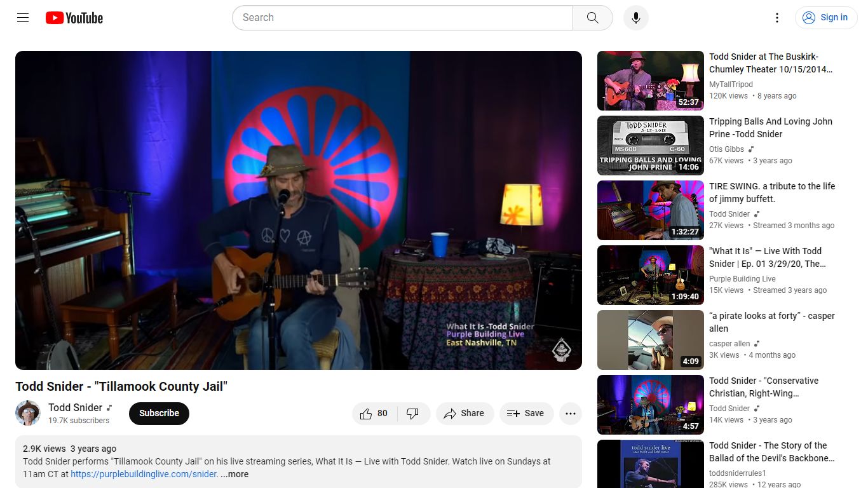Expand description with ...more

(234, 474)
